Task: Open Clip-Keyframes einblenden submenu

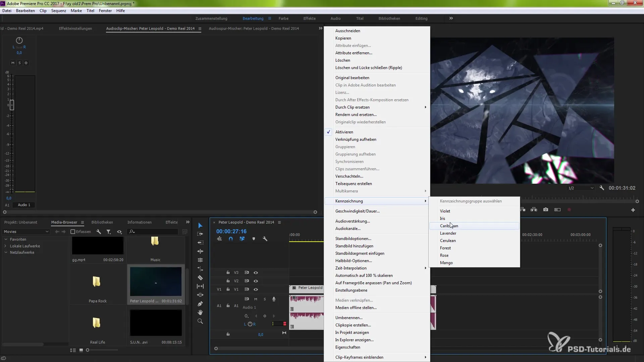Action: [377, 357]
